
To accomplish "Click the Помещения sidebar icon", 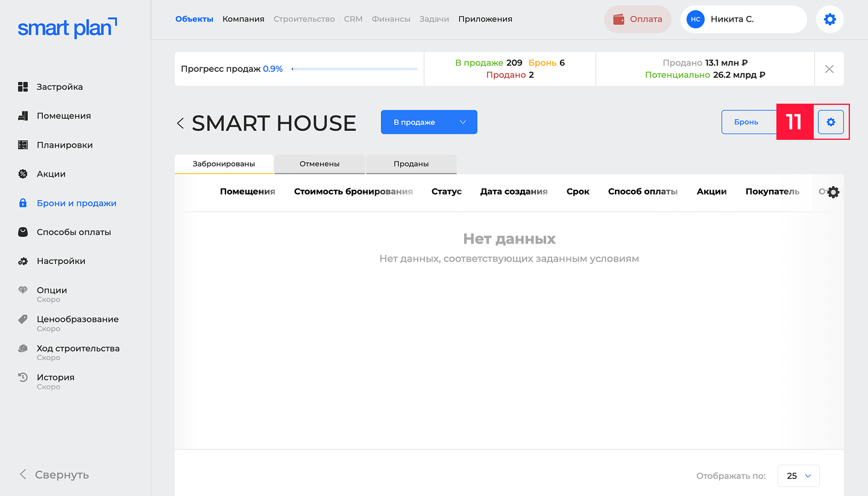I will pyautogui.click(x=23, y=116).
